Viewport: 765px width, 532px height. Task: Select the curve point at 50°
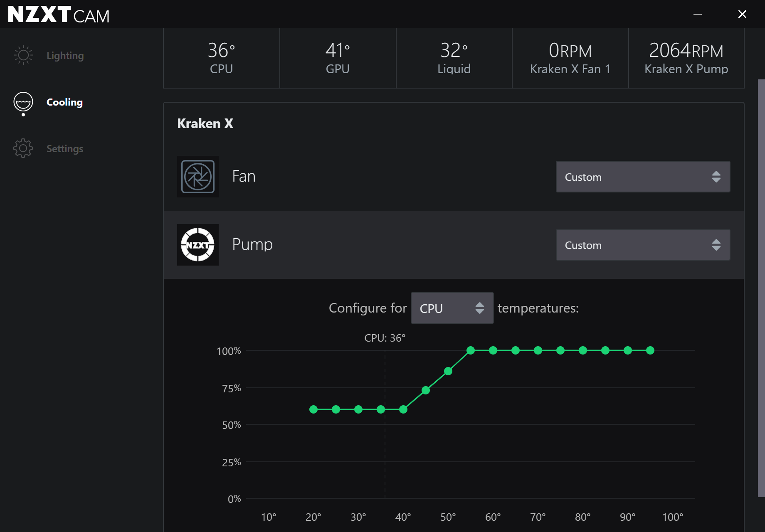[x=448, y=371]
